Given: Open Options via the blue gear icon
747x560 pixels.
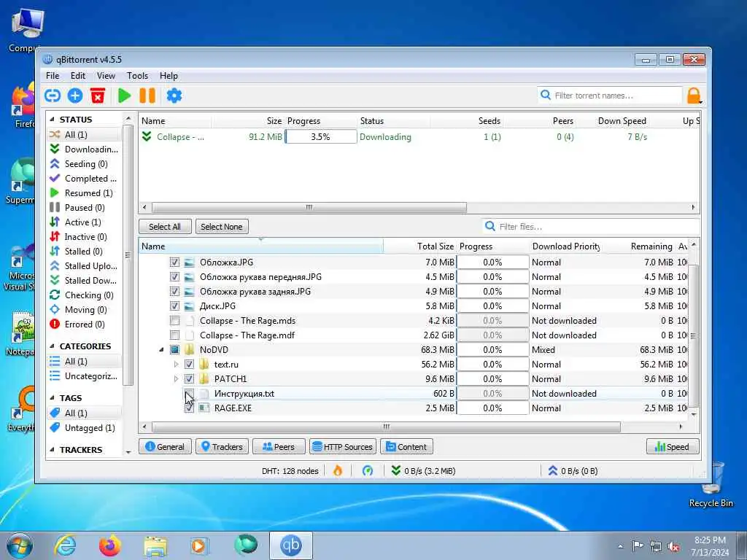Looking at the screenshot, I should pos(174,96).
